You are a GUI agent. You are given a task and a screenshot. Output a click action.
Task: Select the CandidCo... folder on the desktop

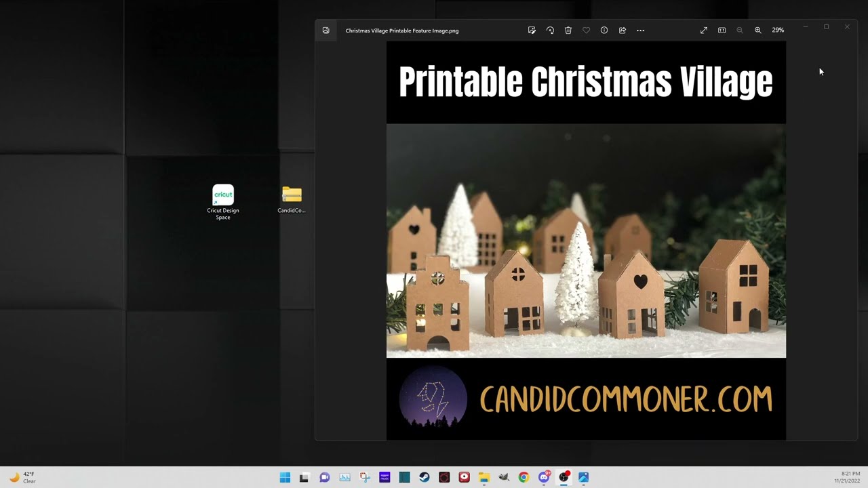292,200
